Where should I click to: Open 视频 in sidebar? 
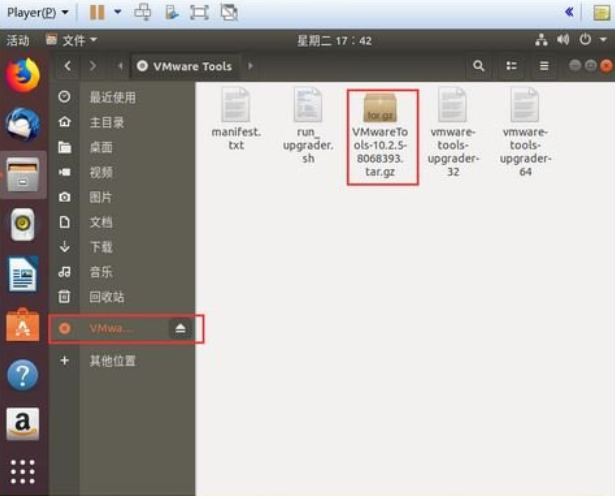click(122, 172)
